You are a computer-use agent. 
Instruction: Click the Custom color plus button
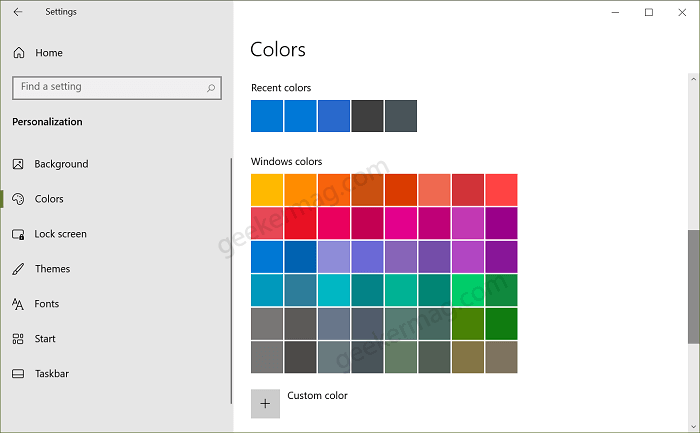pos(265,404)
